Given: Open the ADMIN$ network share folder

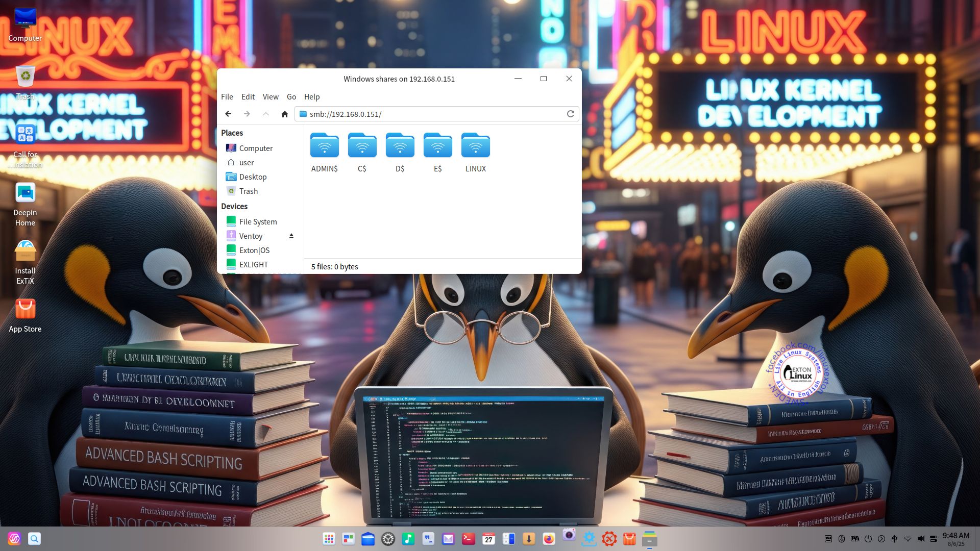Looking at the screenshot, I should (324, 153).
